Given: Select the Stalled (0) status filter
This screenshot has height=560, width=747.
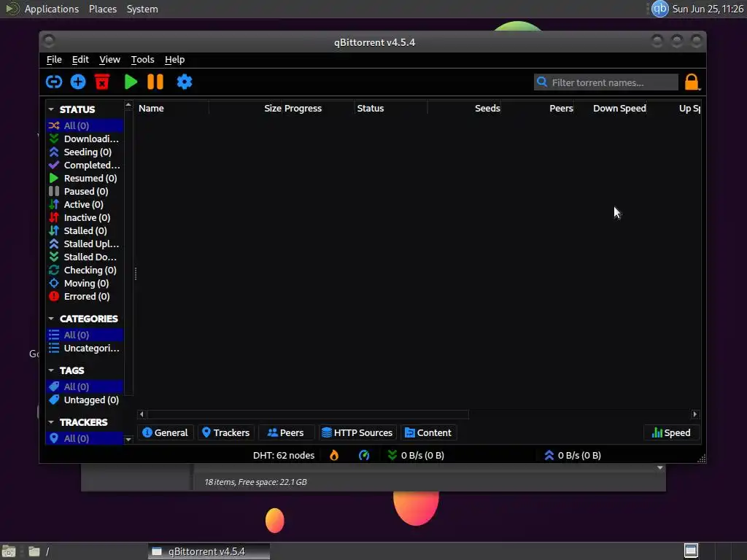Looking at the screenshot, I should coord(85,230).
